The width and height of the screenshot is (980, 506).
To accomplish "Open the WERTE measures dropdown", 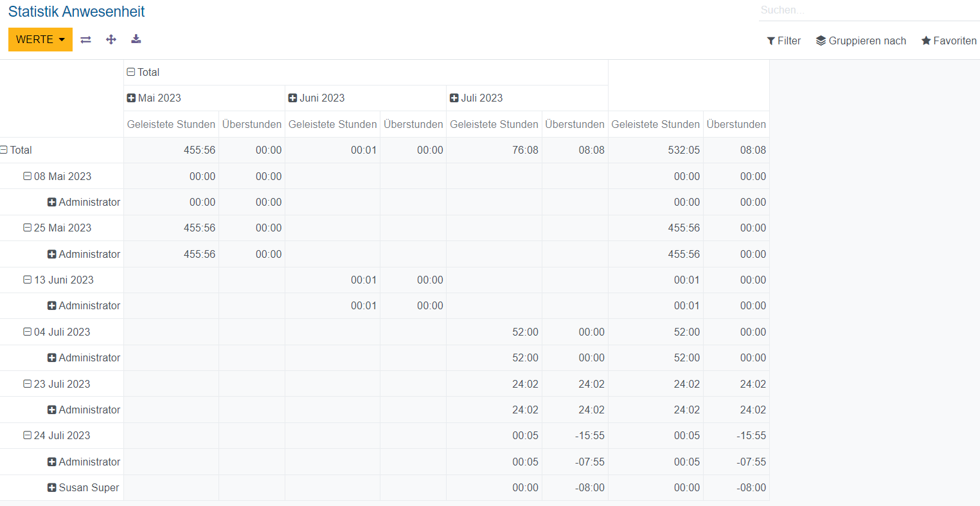I will point(40,40).
